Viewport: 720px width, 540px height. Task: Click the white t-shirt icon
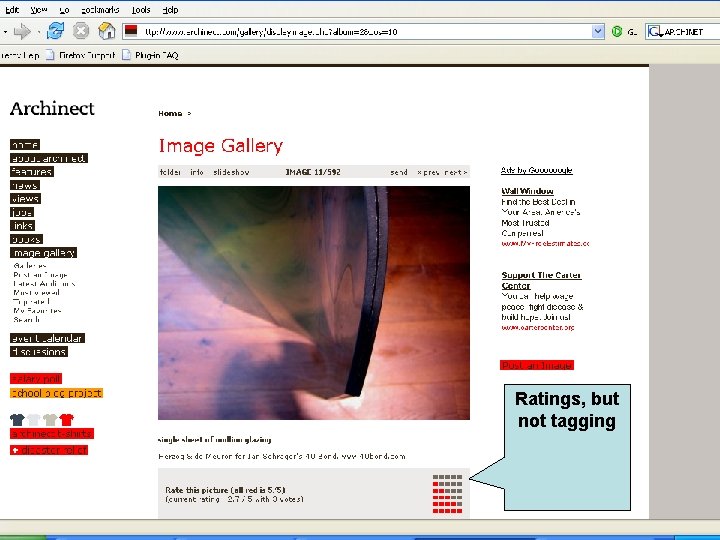click(x=34, y=420)
